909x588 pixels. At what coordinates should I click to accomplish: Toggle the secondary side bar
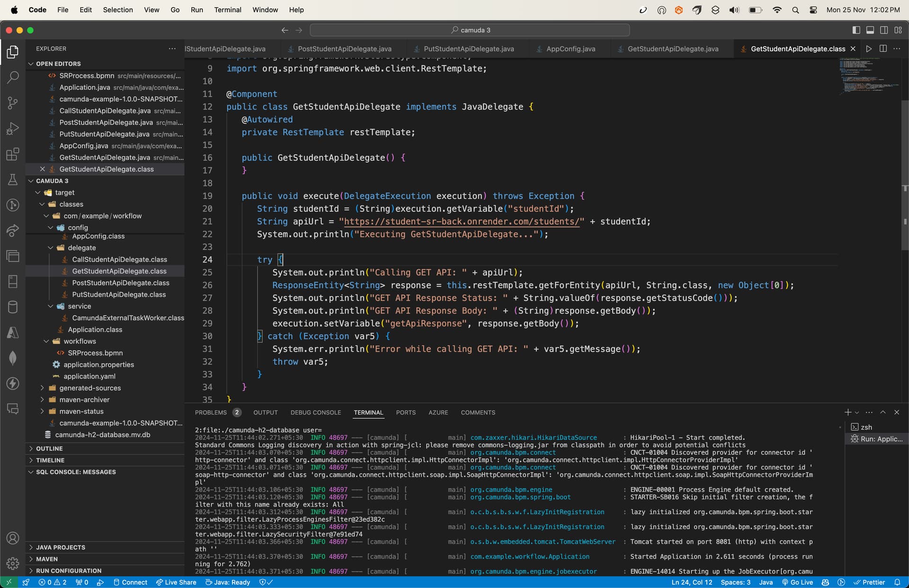tap(884, 30)
